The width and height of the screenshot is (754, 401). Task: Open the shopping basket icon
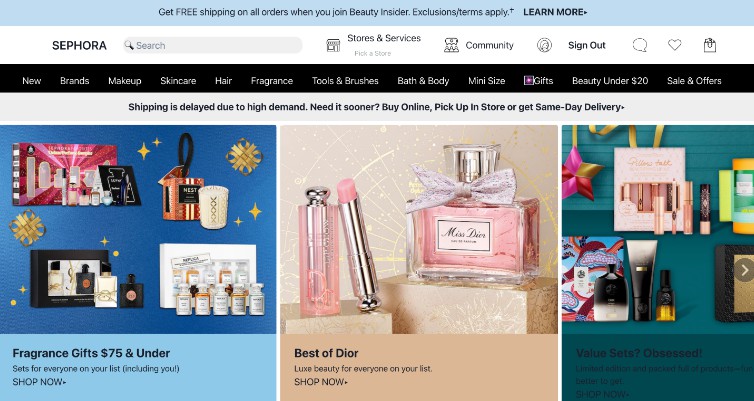click(710, 45)
